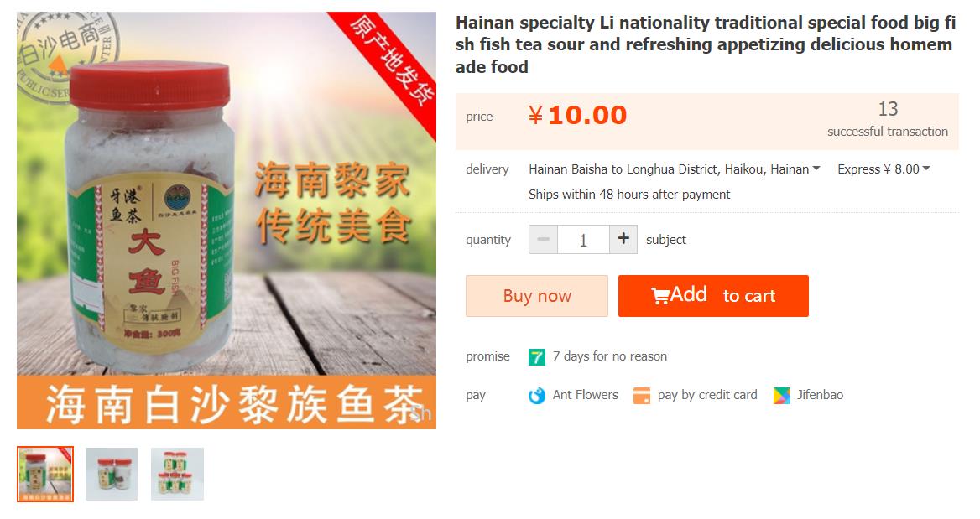Click the minus quantity stepper button
The width and height of the screenshot is (980, 519).
543,239
